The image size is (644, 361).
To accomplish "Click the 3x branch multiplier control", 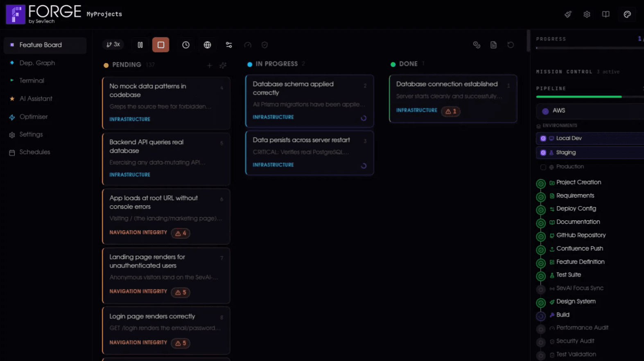I will pyautogui.click(x=113, y=45).
